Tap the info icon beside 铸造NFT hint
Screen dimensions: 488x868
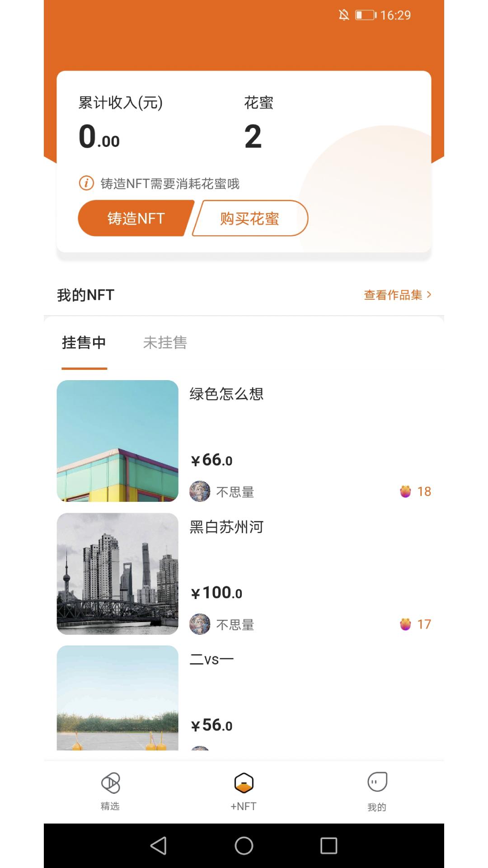[86, 183]
